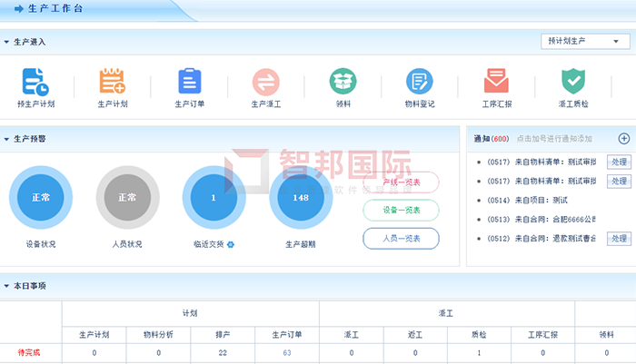
Task: Click the 生产订单 count 63 link
Action: click(x=286, y=352)
